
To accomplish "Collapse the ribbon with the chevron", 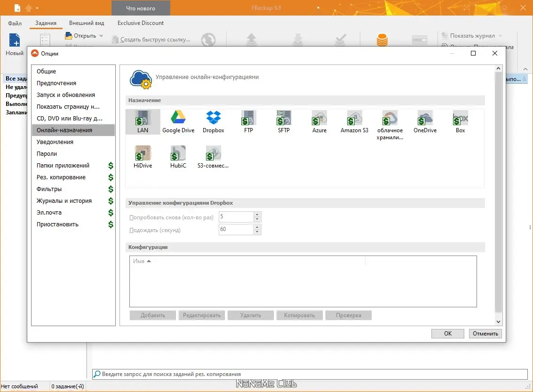I will click(525, 69).
